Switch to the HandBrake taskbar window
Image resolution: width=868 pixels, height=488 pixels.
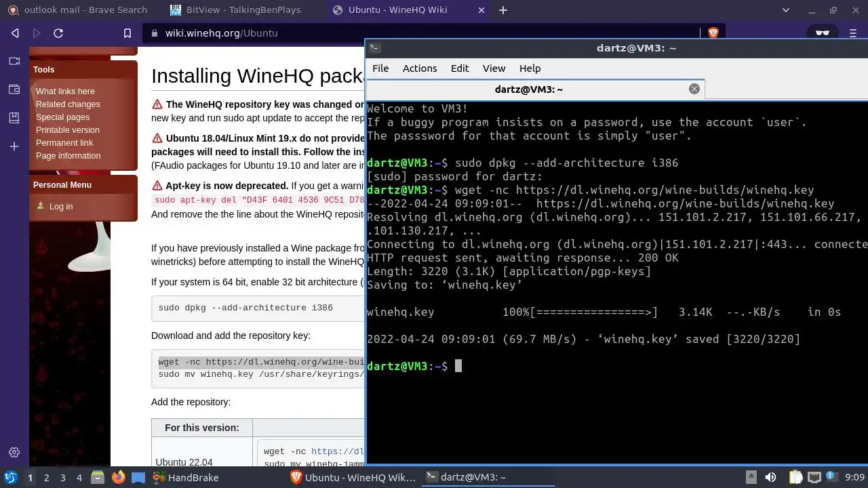[185, 477]
